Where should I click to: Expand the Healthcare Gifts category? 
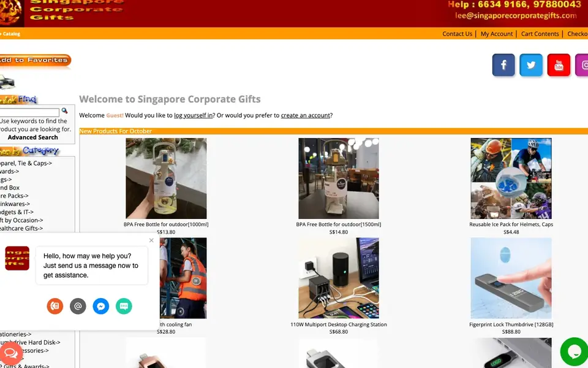pos(21,228)
